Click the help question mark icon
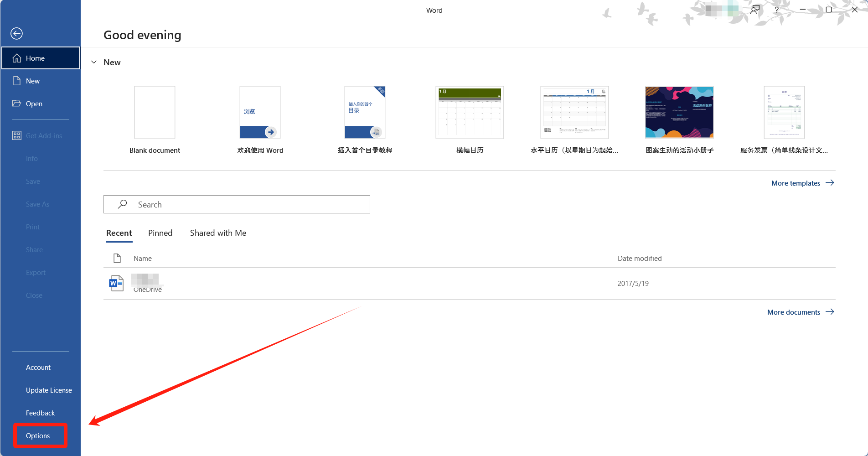Viewport: 868px width, 456px height. point(776,10)
